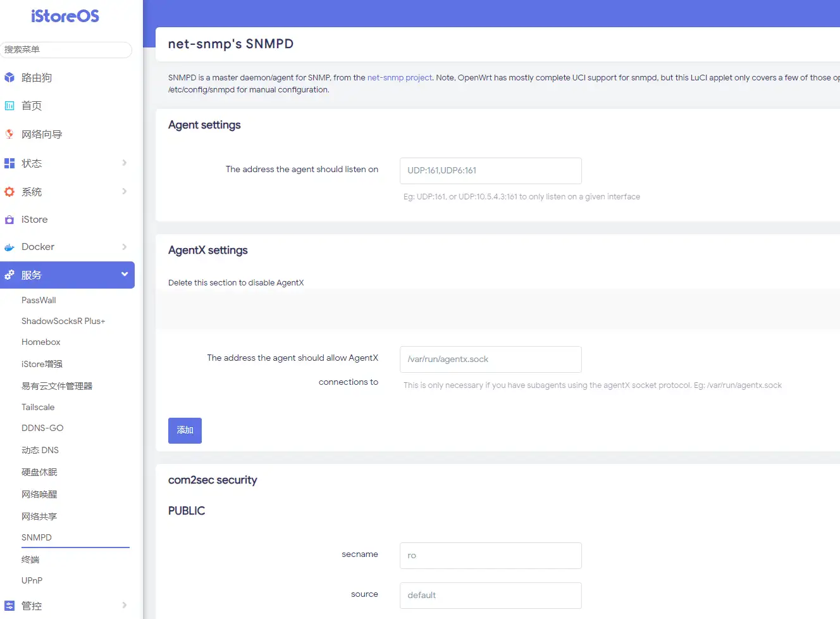Expand the Docker submenu arrow
The height and width of the screenshot is (619, 840).
coord(124,247)
